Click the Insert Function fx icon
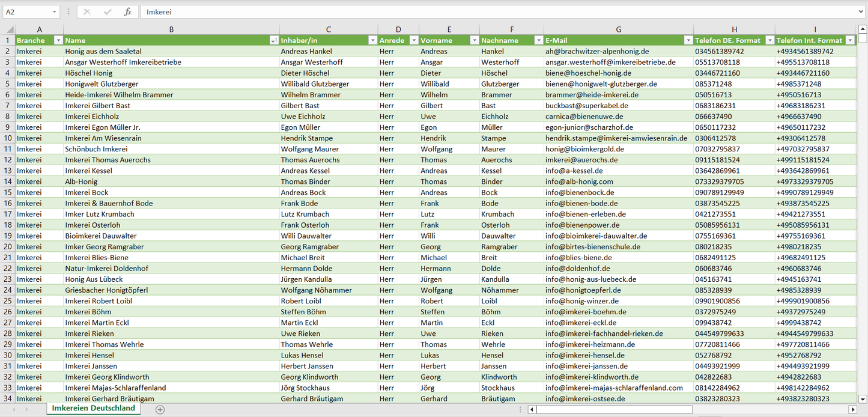This screenshot has width=868, height=417. coord(127,12)
